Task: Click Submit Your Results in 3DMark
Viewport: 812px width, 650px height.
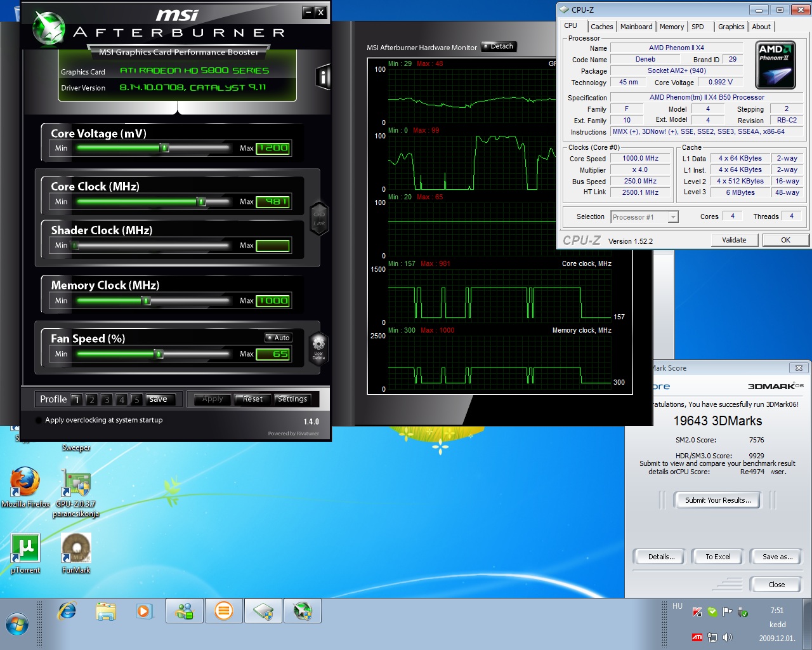Action: click(718, 500)
